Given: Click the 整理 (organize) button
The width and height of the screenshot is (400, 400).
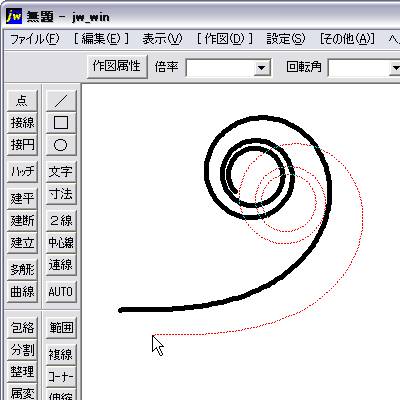Looking at the screenshot, I should coord(22,372).
